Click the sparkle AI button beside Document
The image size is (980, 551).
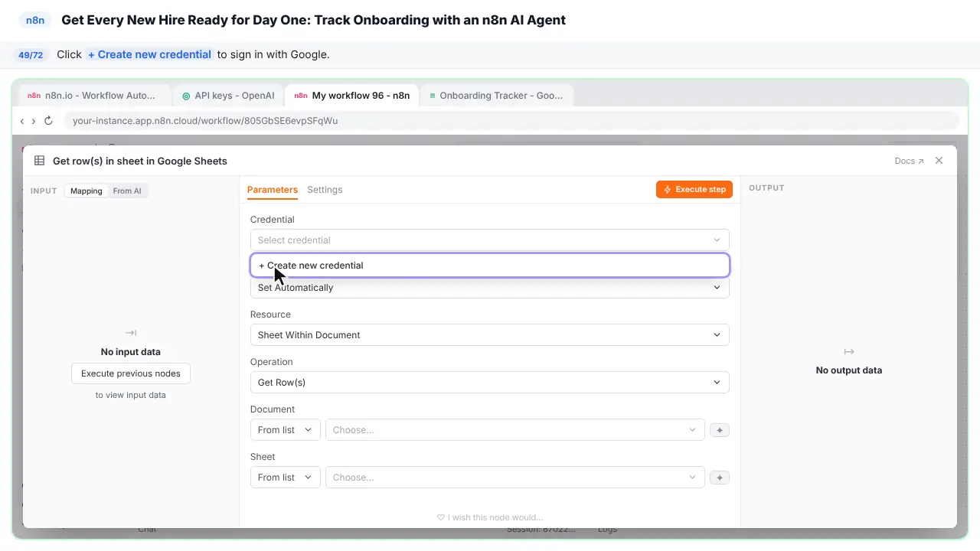[x=719, y=430]
